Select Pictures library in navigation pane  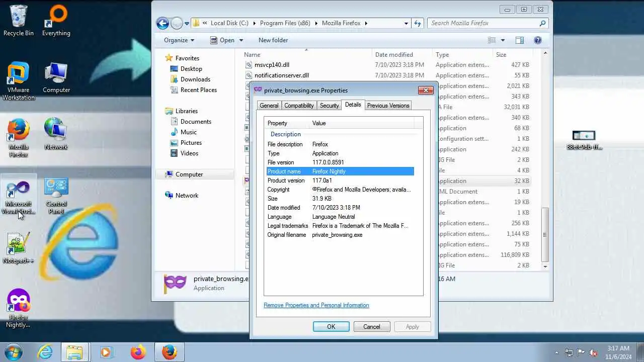click(191, 143)
